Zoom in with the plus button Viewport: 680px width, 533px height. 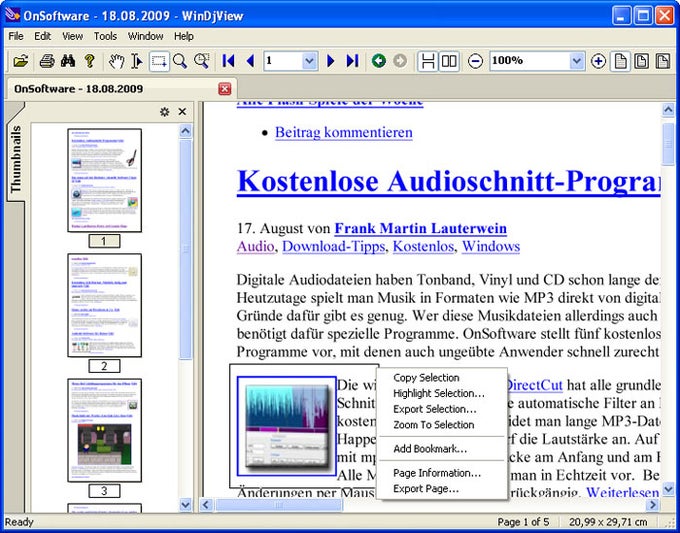(x=598, y=61)
